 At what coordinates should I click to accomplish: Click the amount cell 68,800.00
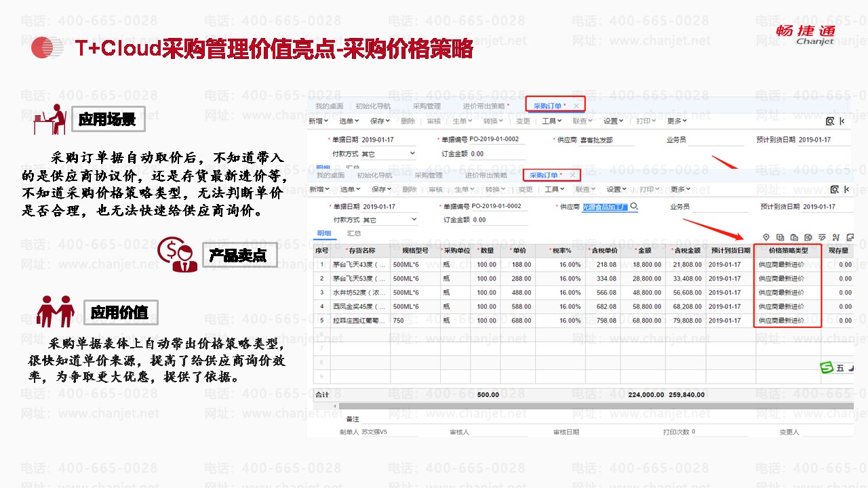point(642,321)
